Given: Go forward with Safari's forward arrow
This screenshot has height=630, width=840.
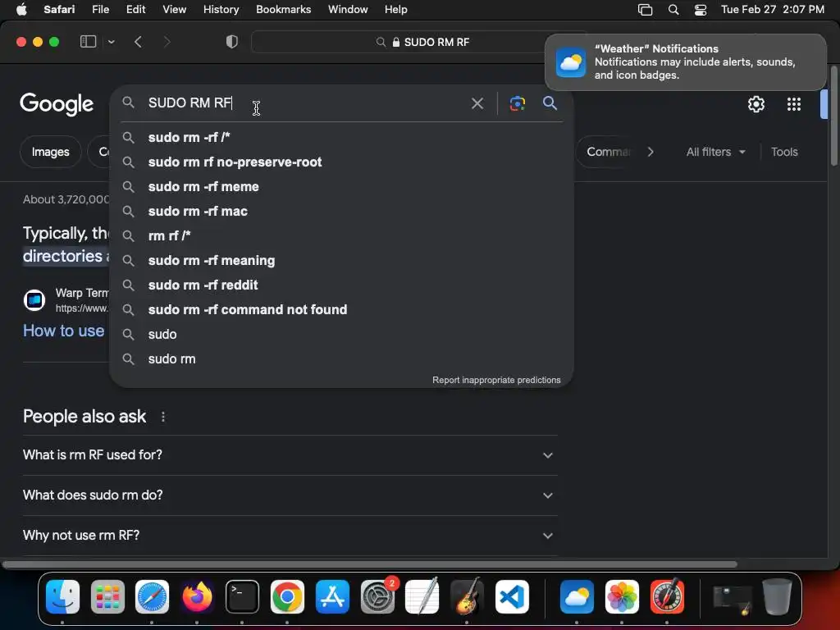Looking at the screenshot, I should 167,42.
